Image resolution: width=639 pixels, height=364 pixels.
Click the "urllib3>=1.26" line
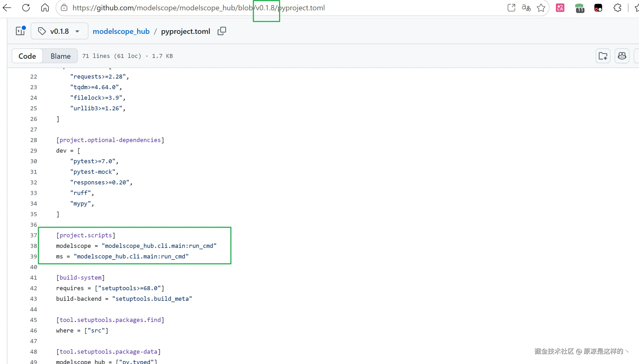tap(98, 108)
